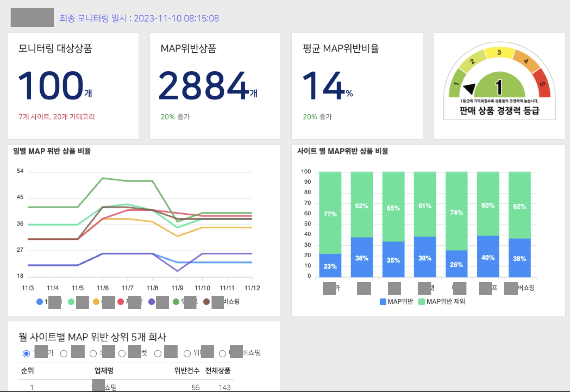This screenshot has height=392, width=570.
Task: Toggle the orange legend dot series
Action: [96, 302]
